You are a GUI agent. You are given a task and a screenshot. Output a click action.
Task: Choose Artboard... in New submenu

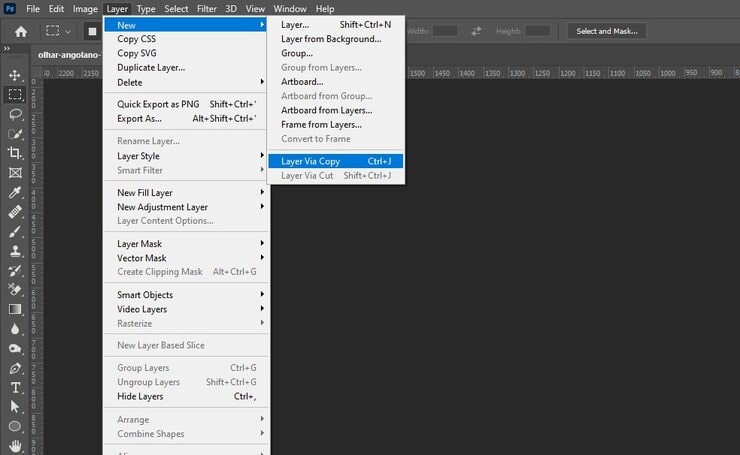[x=336, y=82]
